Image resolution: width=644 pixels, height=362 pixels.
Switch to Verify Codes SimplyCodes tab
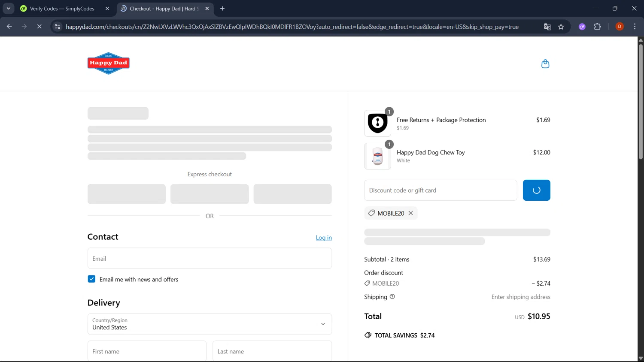[x=62, y=9]
